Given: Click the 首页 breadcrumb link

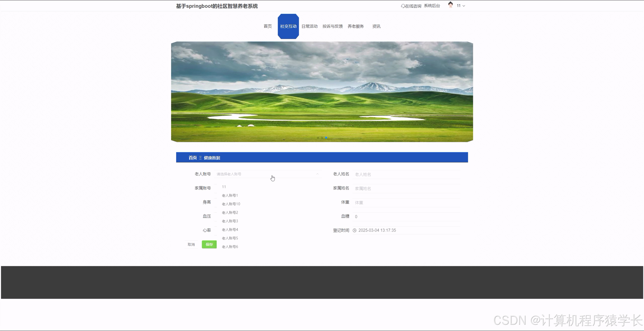Looking at the screenshot, I should 192,158.
